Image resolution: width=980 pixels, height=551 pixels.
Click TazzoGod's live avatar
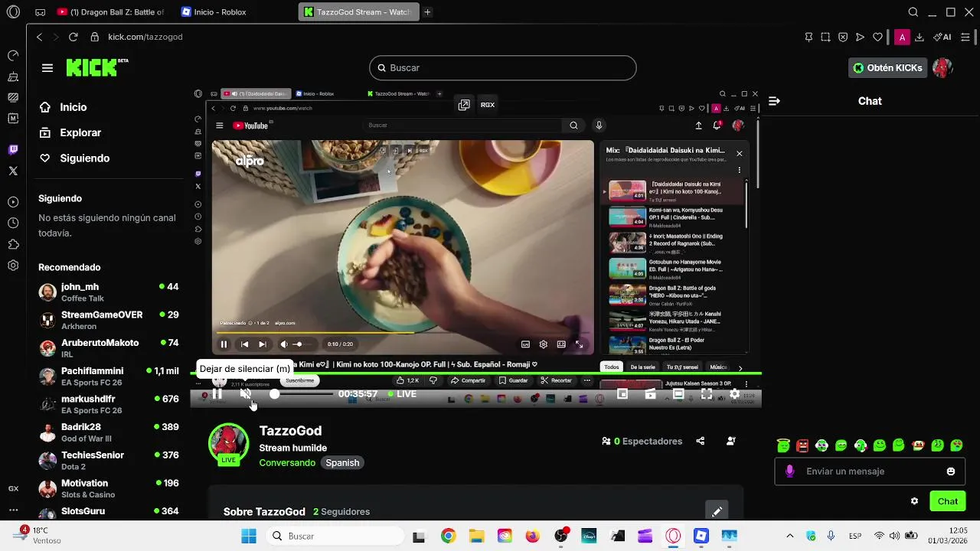[x=228, y=444]
